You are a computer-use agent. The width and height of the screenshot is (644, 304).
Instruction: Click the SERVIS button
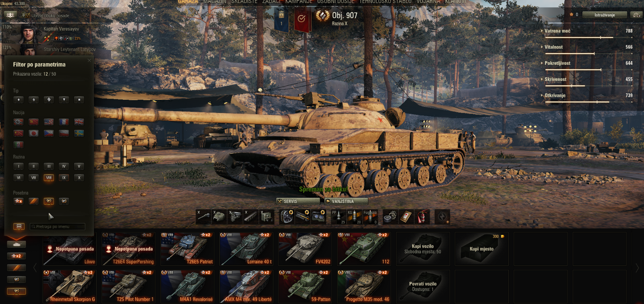tap(298, 201)
